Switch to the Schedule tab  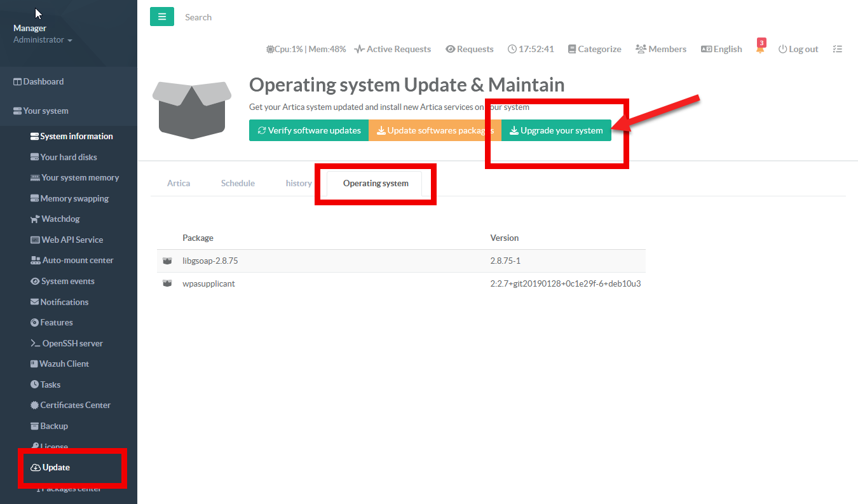click(x=238, y=183)
